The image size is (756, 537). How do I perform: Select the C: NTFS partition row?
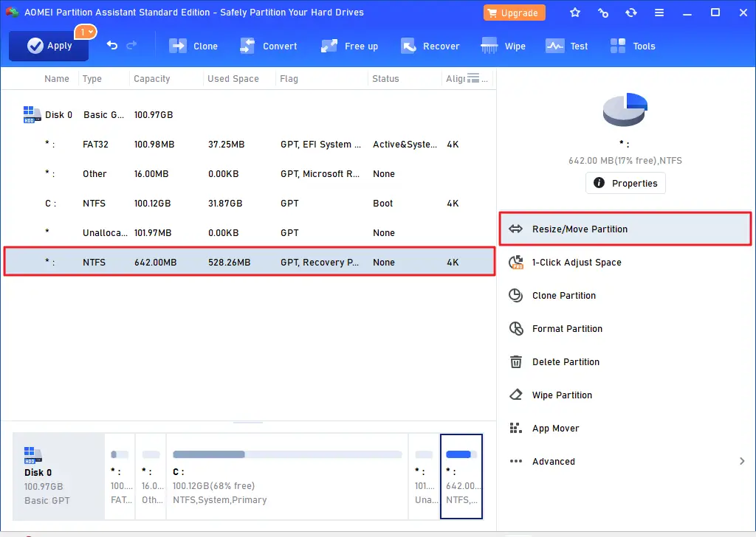249,204
